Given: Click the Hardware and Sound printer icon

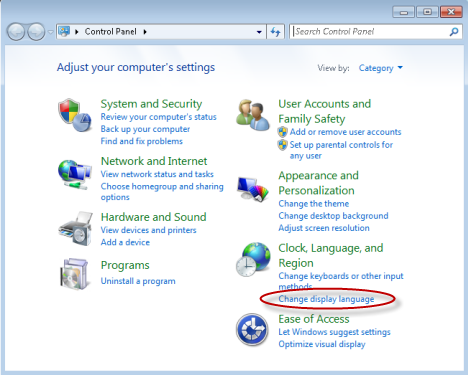Looking at the screenshot, I should 76,229.
